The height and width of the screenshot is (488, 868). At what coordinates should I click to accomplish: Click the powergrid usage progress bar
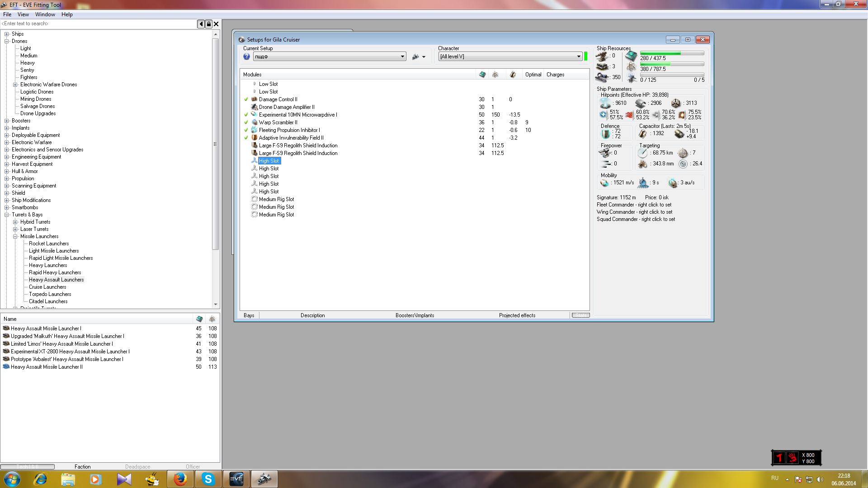(x=672, y=64)
